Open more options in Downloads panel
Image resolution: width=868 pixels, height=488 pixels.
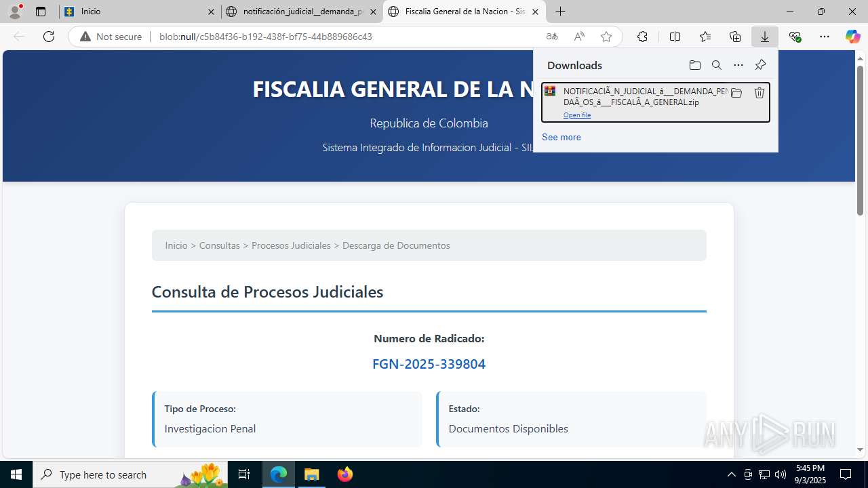click(x=738, y=65)
